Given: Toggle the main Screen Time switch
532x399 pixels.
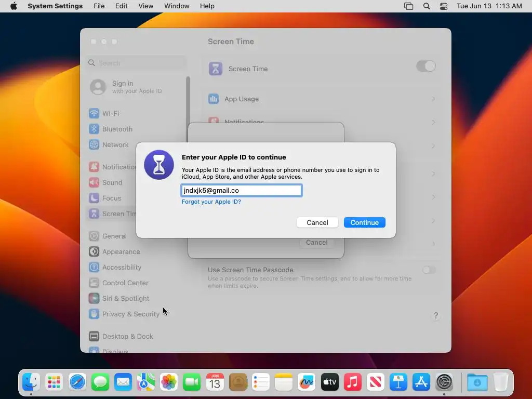Looking at the screenshot, I should (426, 66).
